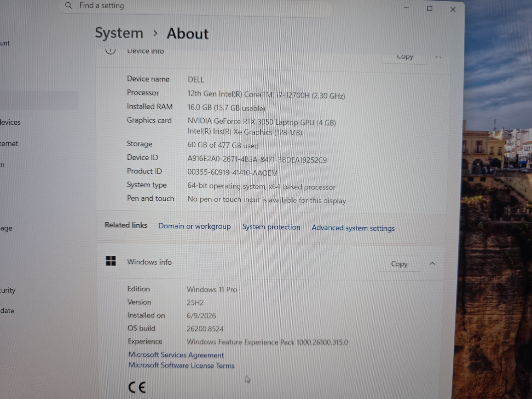Select Product ID 00355-60919-41410-AAOEM
Screen dimensions: 532x399
[x=232, y=173]
